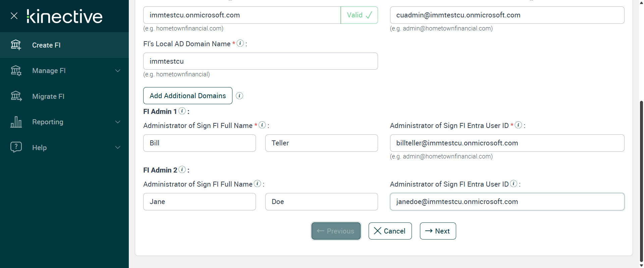The height and width of the screenshot is (268, 644).
Task: Click info icon beside Add Additional Domains
Action: coord(239,96)
